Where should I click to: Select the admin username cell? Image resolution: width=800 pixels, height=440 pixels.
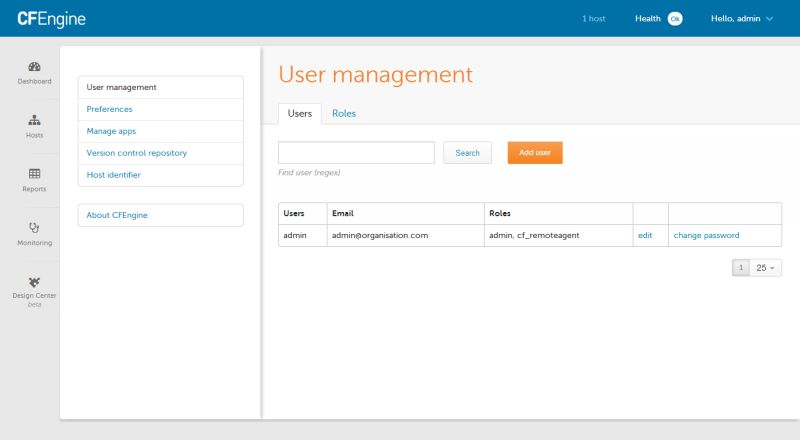tap(303, 235)
